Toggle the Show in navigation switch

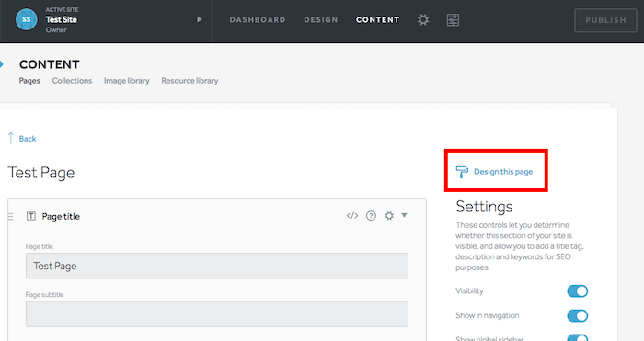pos(578,315)
